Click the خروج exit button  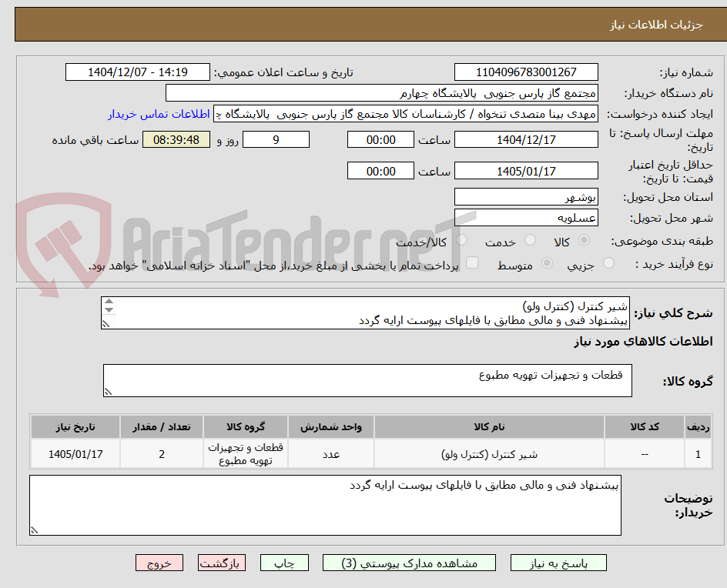click(159, 563)
